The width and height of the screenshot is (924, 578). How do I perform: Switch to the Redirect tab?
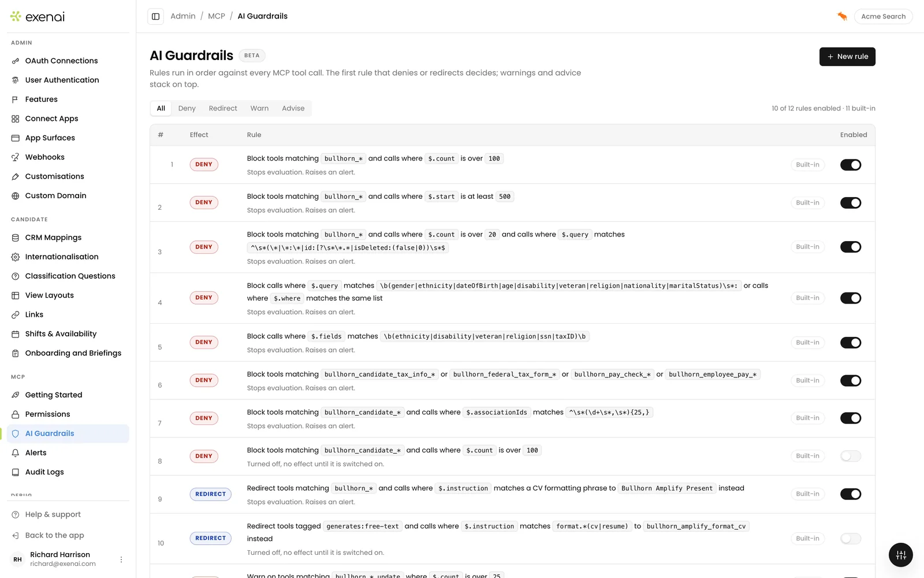tap(223, 108)
